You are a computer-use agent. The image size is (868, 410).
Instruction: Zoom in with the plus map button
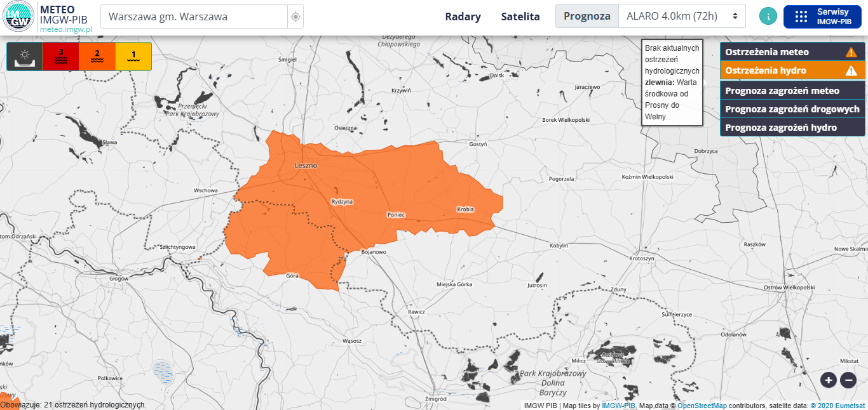click(x=828, y=380)
